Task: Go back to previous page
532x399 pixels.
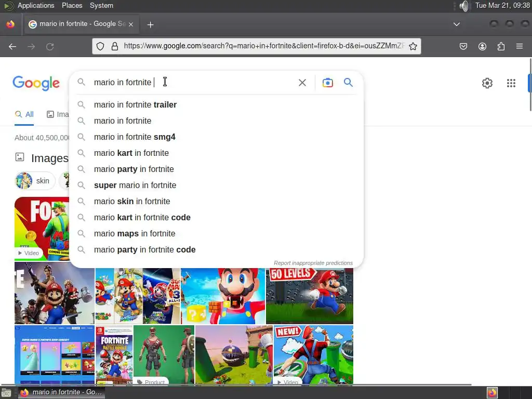Action: [12, 46]
